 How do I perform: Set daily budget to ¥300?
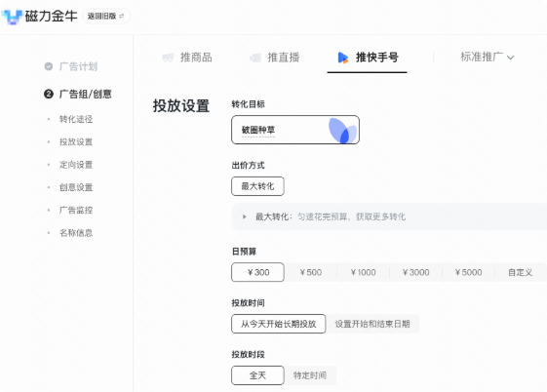coord(257,272)
